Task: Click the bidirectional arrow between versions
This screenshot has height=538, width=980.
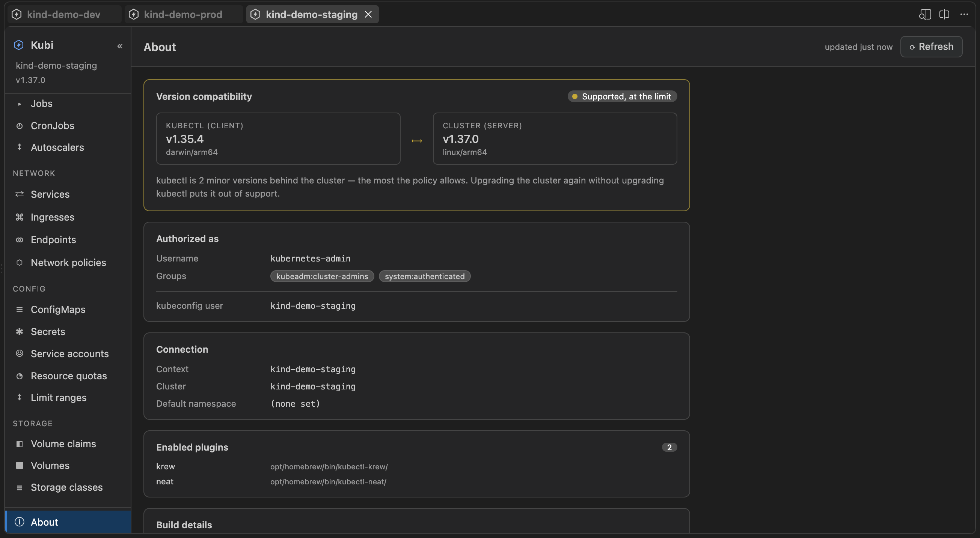Action: (416, 141)
